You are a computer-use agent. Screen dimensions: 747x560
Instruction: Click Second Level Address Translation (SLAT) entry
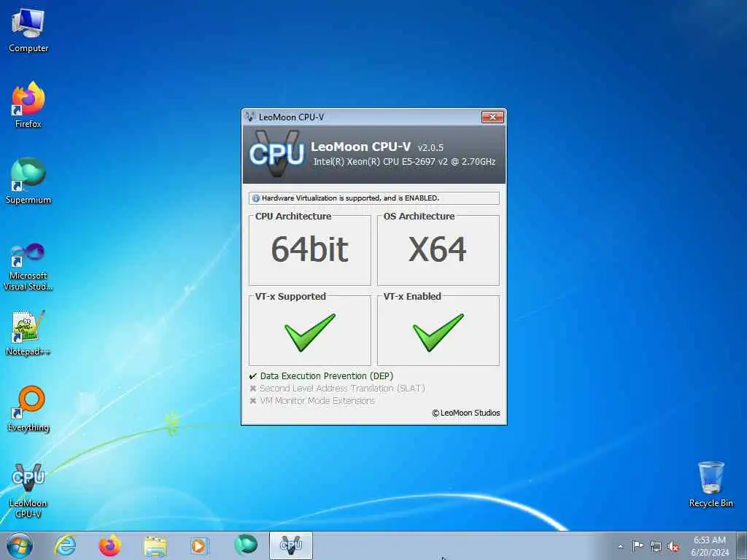click(x=337, y=389)
